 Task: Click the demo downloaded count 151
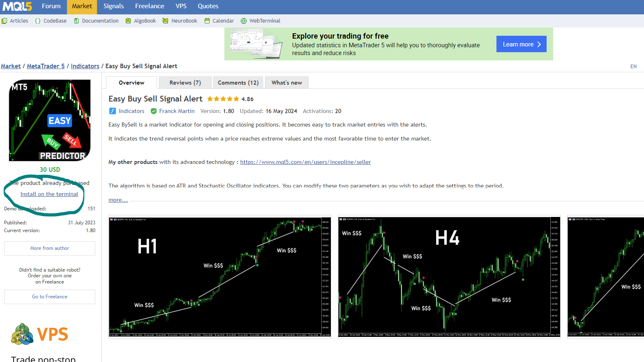click(91, 209)
